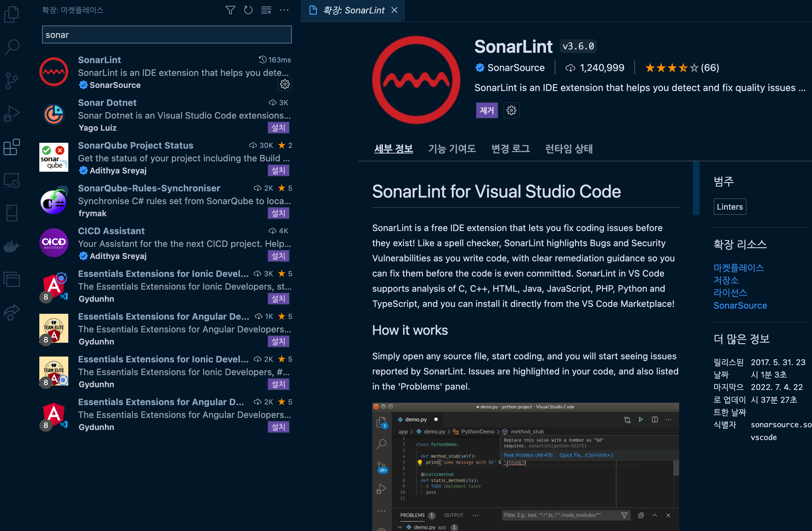Click the 확장: SonarLint editor tab
Screen dimensions: 812x531
pyautogui.click(x=353, y=11)
